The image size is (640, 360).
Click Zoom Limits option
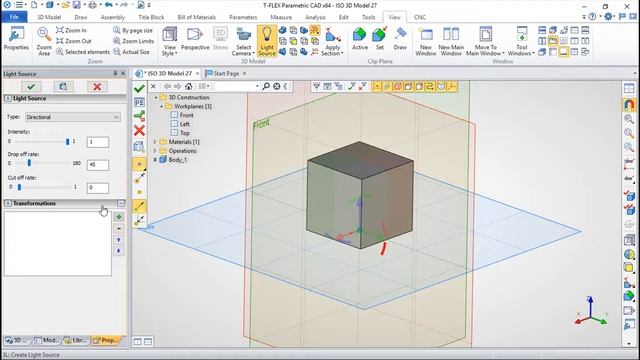[133, 41]
